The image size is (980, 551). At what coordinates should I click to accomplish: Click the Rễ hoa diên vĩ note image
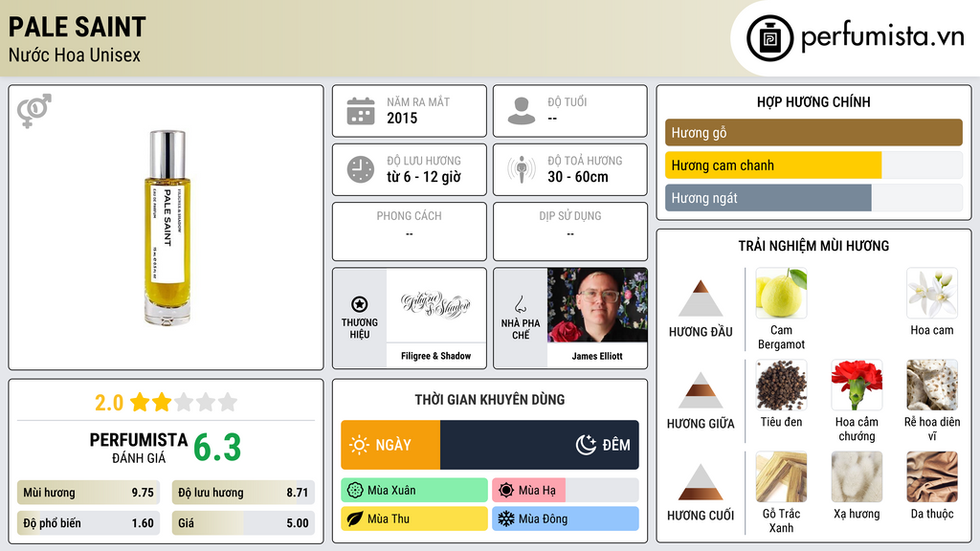pos(932,385)
